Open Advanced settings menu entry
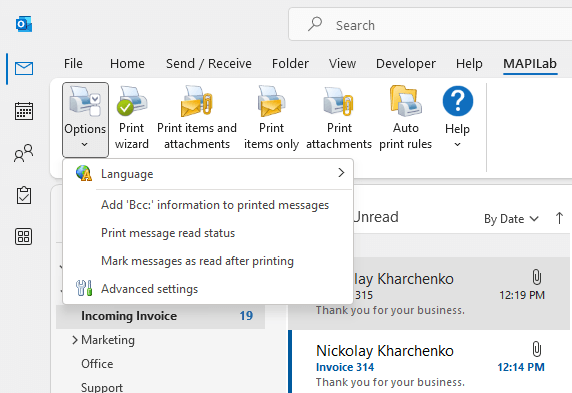 [x=208, y=289]
